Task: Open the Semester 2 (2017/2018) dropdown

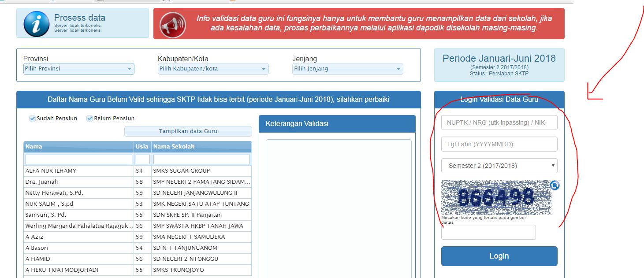Action: coord(499,166)
